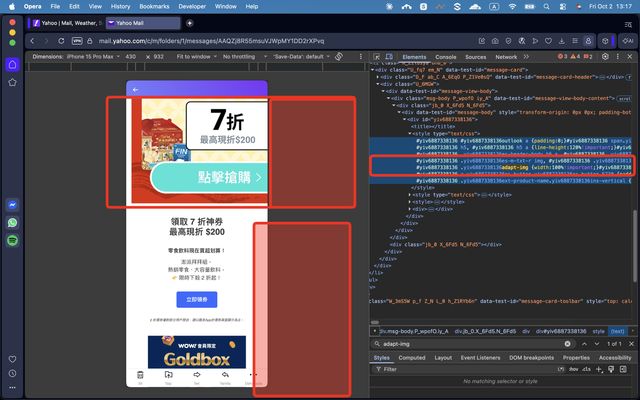Open the Fit to window zoom dropdown

click(x=197, y=56)
